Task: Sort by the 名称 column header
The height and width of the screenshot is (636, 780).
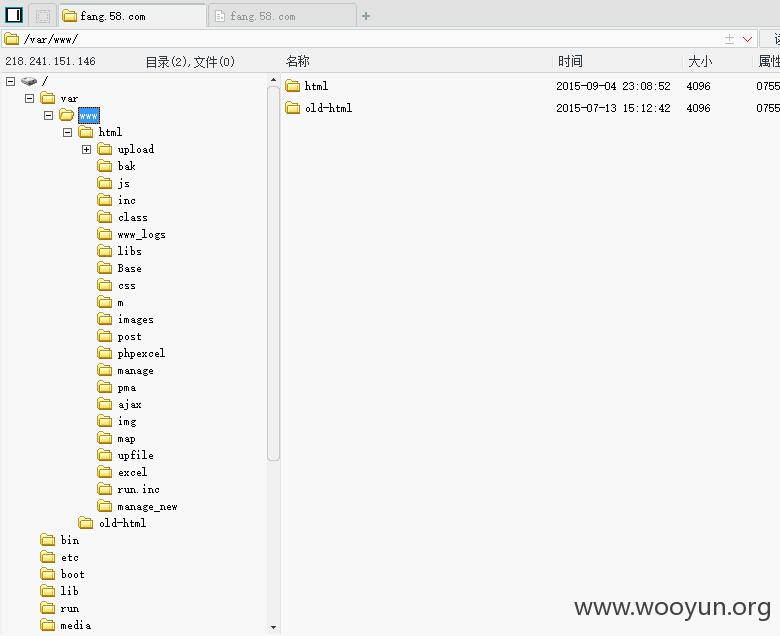Action: (x=297, y=61)
